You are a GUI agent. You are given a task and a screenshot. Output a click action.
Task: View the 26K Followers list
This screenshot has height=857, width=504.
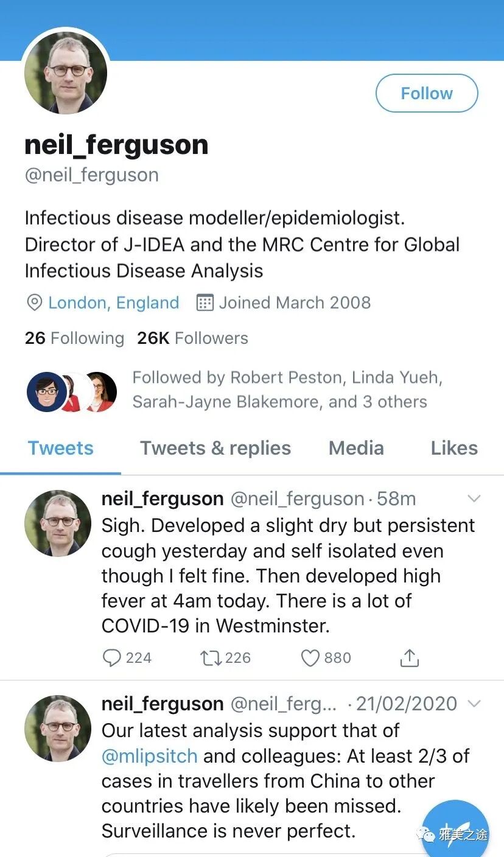pyautogui.click(x=192, y=338)
